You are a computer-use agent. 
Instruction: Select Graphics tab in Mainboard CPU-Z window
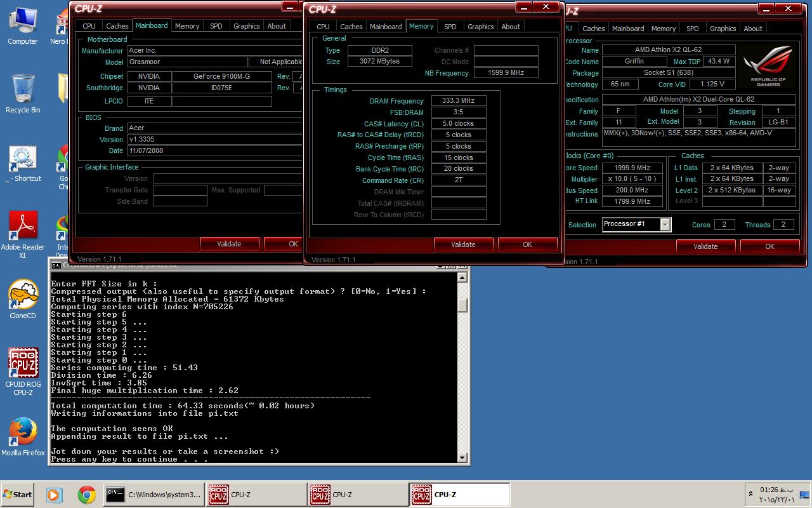point(247,26)
